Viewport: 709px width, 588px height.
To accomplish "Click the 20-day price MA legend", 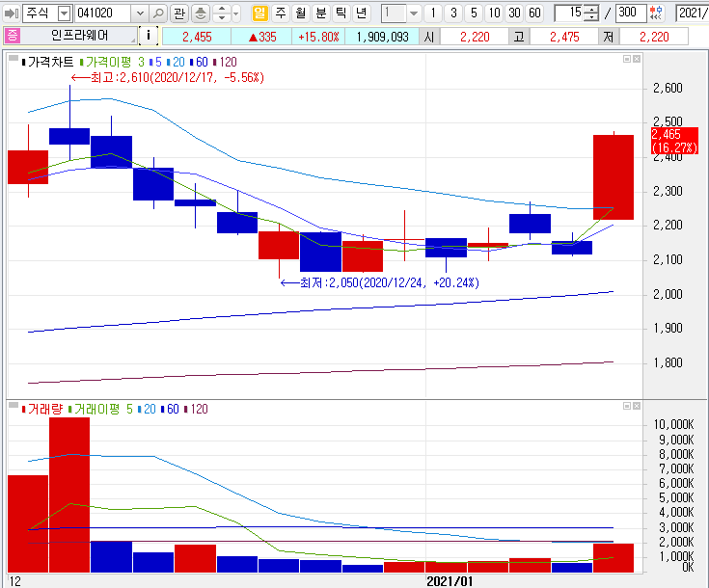I will click(x=176, y=62).
